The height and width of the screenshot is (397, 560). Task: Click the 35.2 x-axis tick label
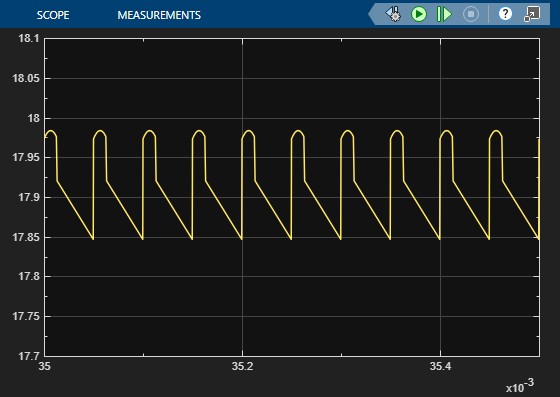point(242,366)
